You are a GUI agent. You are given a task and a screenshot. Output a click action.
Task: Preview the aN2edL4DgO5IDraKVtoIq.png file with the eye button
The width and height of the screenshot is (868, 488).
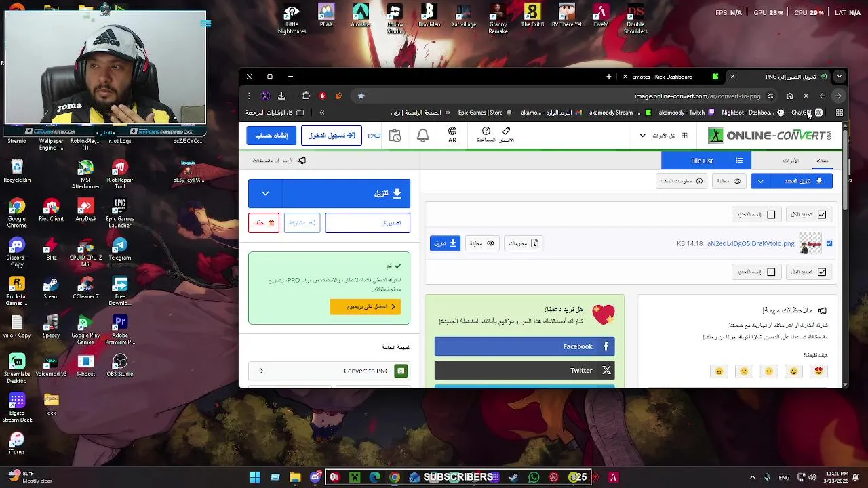(481, 243)
